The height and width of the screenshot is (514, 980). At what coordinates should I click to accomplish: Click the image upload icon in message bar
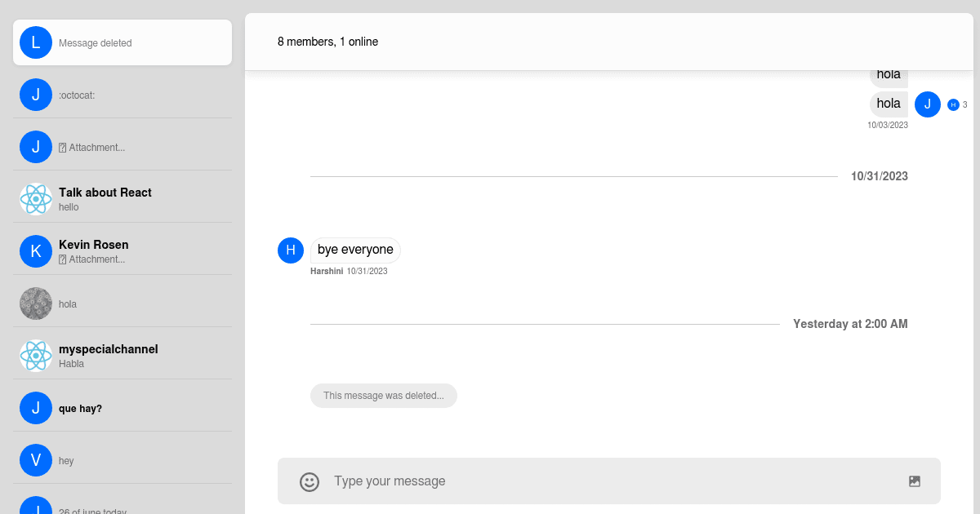914,481
